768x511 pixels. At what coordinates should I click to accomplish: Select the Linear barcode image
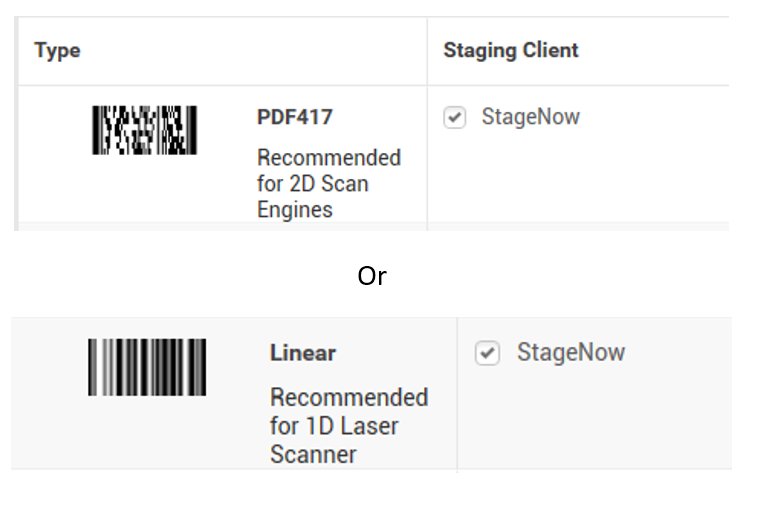[x=147, y=367]
